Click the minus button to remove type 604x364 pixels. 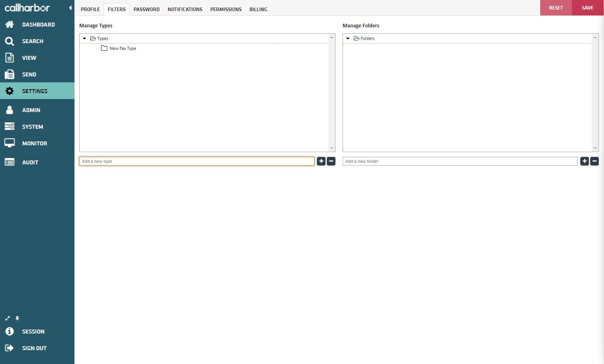(331, 161)
